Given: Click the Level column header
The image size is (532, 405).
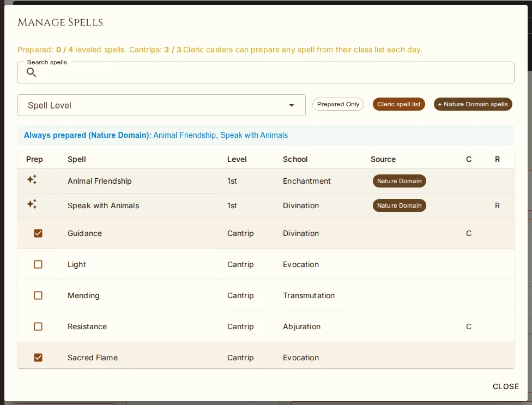Looking at the screenshot, I should pos(237,159).
